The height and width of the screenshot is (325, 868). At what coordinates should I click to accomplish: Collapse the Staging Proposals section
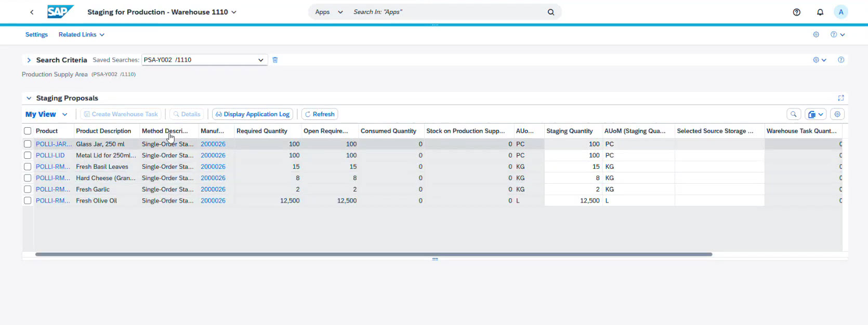(29, 98)
